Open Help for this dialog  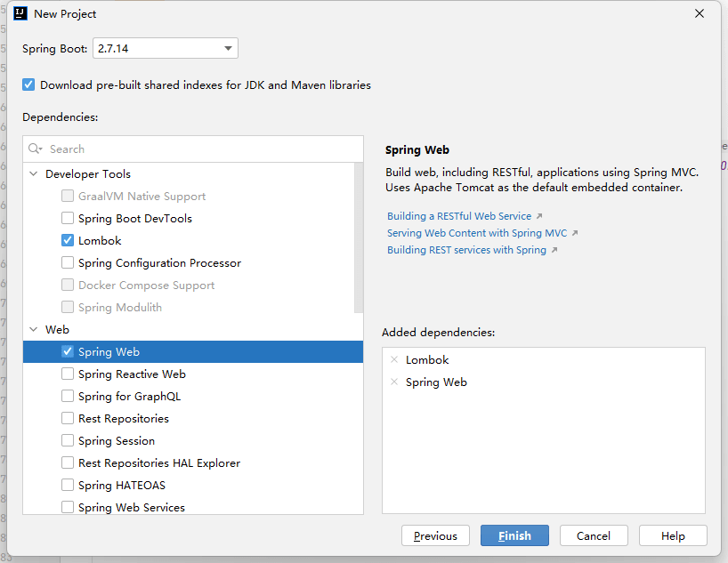click(673, 536)
